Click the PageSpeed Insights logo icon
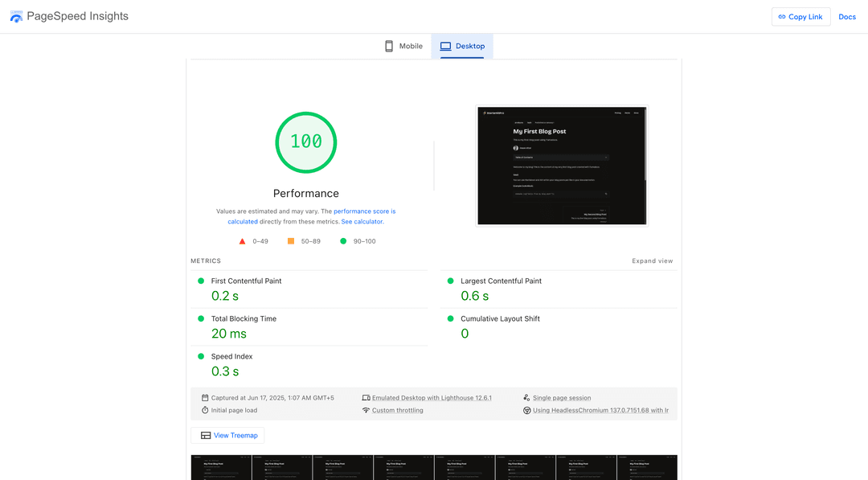This screenshot has height=480, width=868. (x=16, y=17)
